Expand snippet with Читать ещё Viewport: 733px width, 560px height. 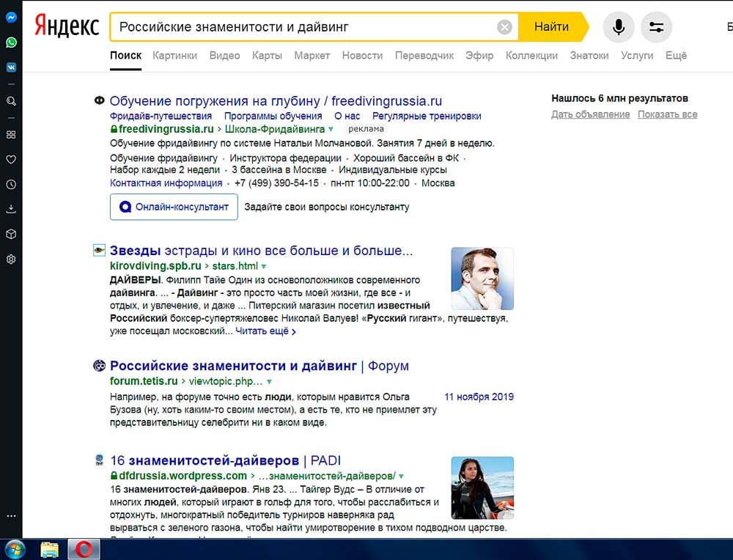tap(265, 331)
